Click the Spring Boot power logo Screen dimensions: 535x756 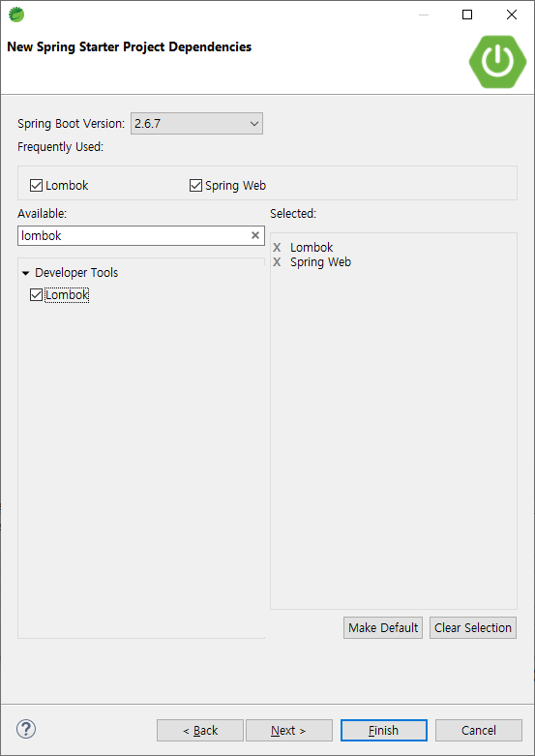[x=497, y=62]
